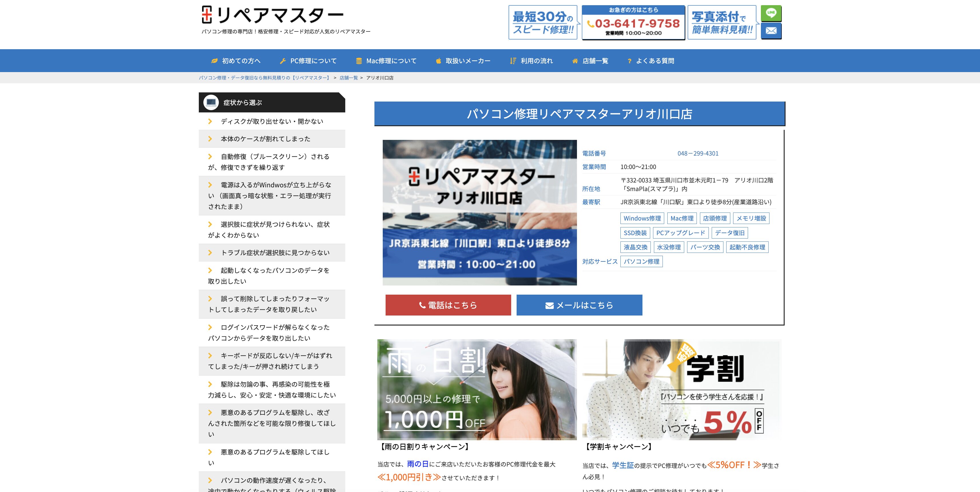The width and height of the screenshot is (980, 492).
Task: Select the パソコン修理 service tag
Action: tap(641, 261)
